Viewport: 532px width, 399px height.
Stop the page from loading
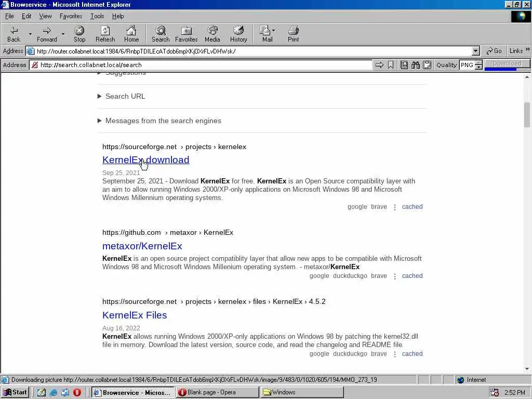point(79,34)
